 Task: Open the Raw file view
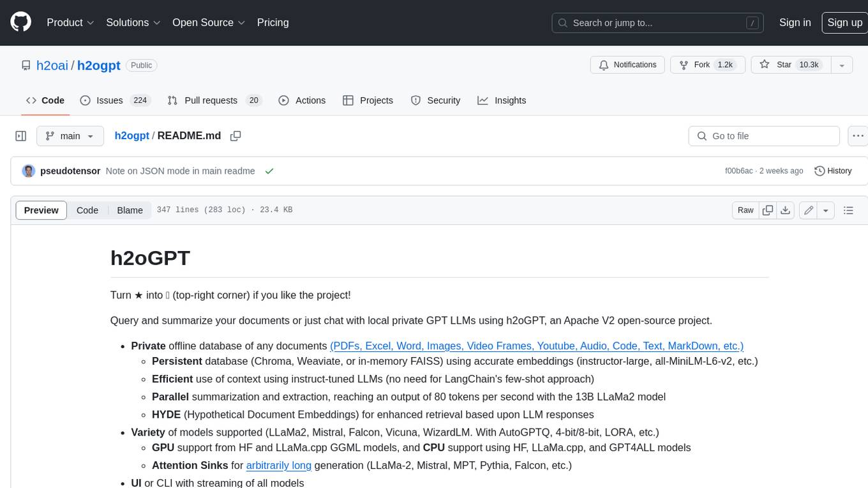745,210
